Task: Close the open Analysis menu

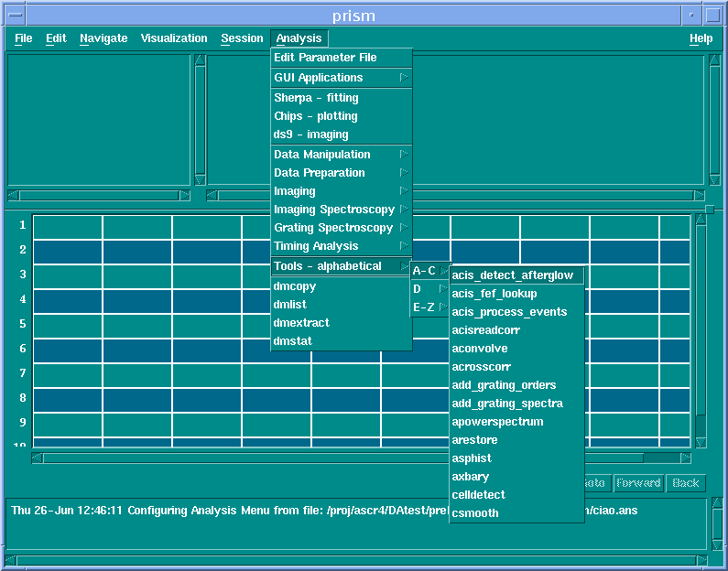Action: pyautogui.click(x=299, y=38)
